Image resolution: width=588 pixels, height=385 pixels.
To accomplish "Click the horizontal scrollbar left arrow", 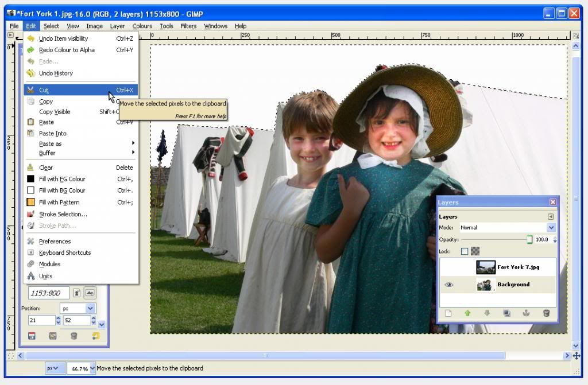I will tap(20, 355).
